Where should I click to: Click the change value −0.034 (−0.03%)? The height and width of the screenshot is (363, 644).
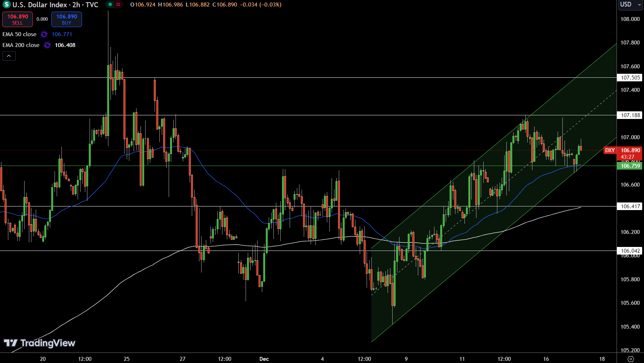tap(260, 5)
